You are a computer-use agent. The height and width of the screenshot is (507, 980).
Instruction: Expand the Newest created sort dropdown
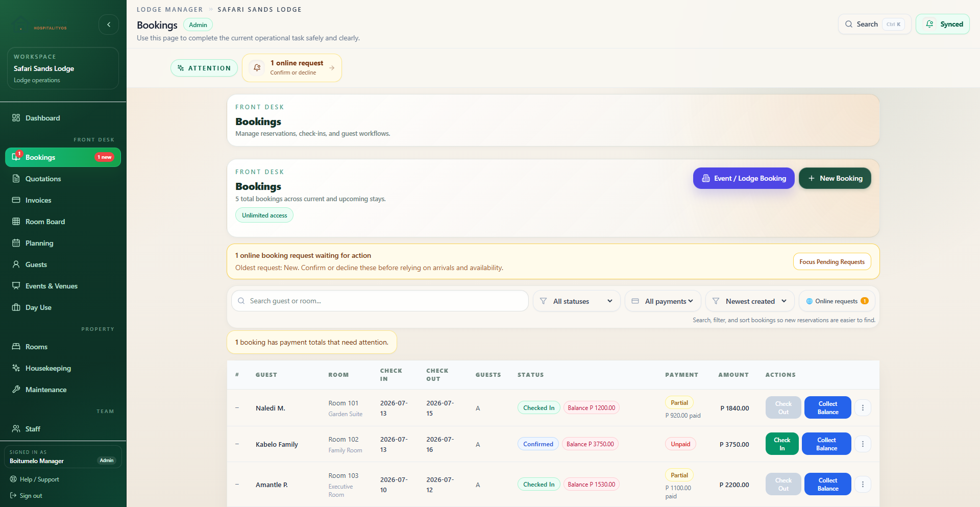pyautogui.click(x=750, y=301)
